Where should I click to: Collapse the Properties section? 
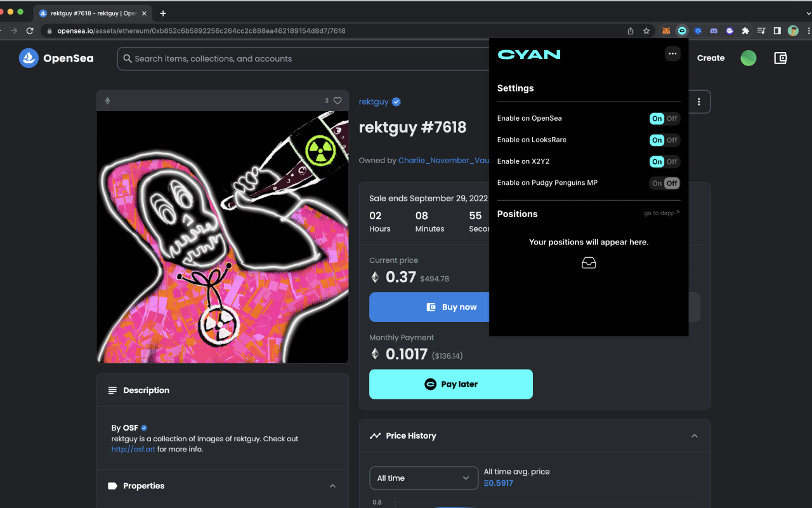[x=332, y=486]
